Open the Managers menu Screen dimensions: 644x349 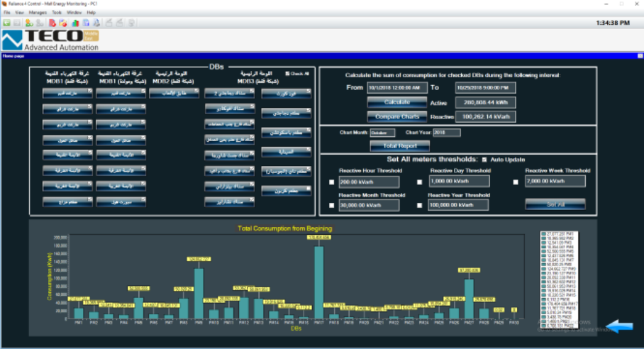pyautogui.click(x=38, y=13)
